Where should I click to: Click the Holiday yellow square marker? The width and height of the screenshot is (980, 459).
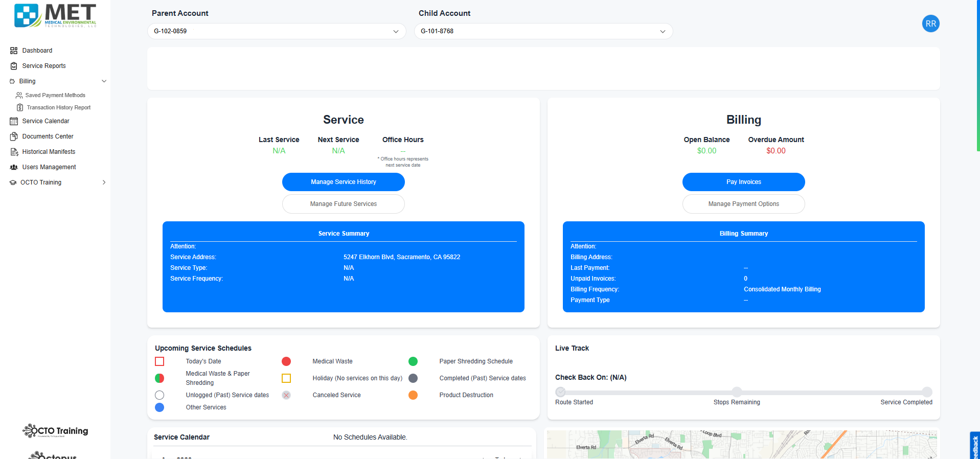(286, 378)
